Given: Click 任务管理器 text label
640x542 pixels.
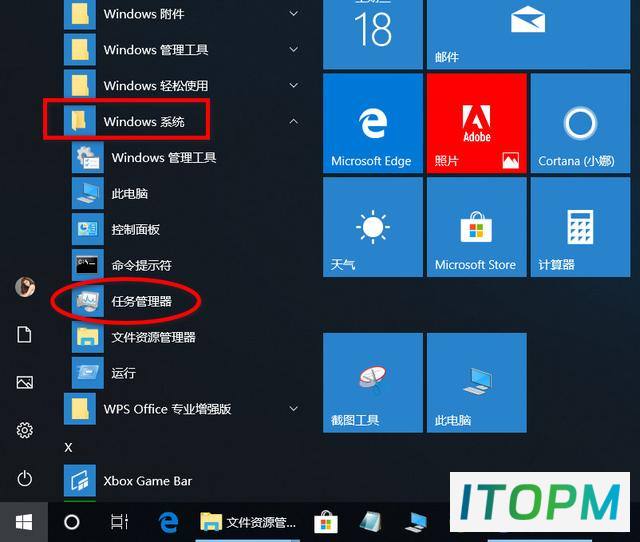Looking at the screenshot, I should (141, 302).
